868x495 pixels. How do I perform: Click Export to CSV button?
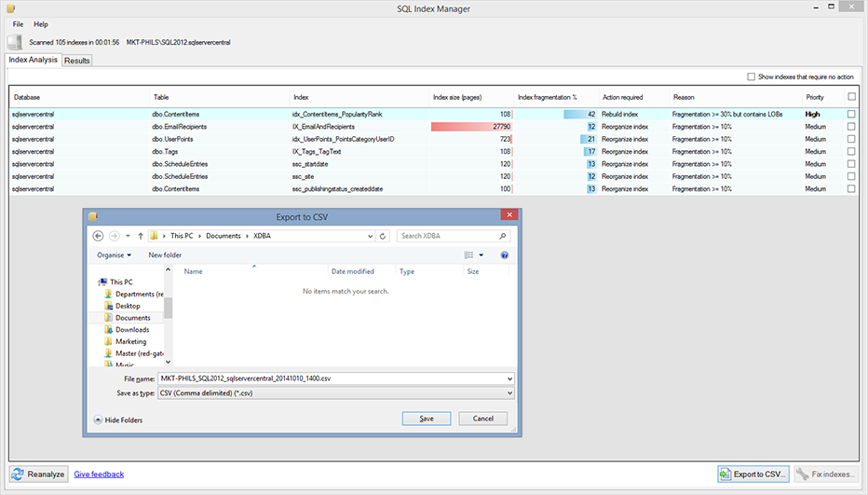pos(753,474)
